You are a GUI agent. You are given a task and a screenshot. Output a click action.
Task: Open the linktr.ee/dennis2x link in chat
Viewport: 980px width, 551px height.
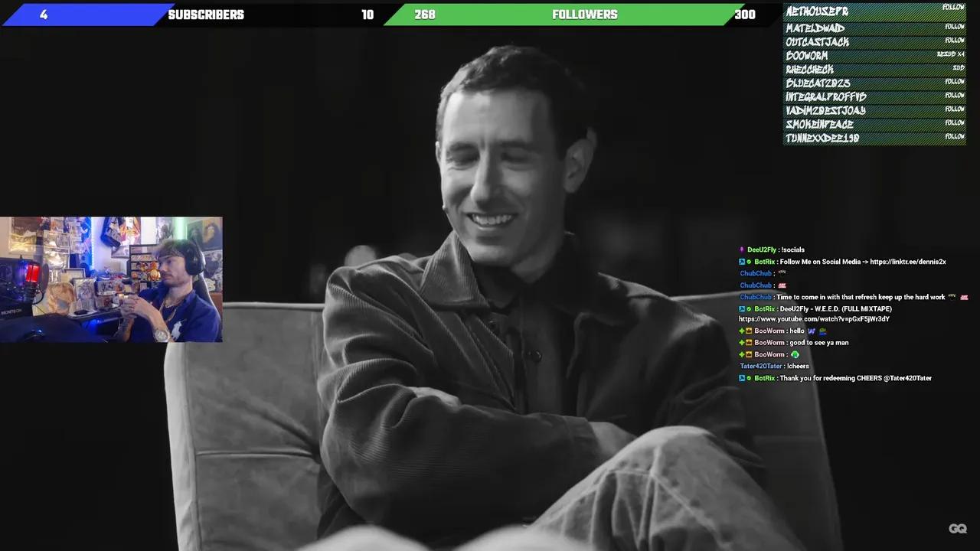pyautogui.click(x=908, y=262)
